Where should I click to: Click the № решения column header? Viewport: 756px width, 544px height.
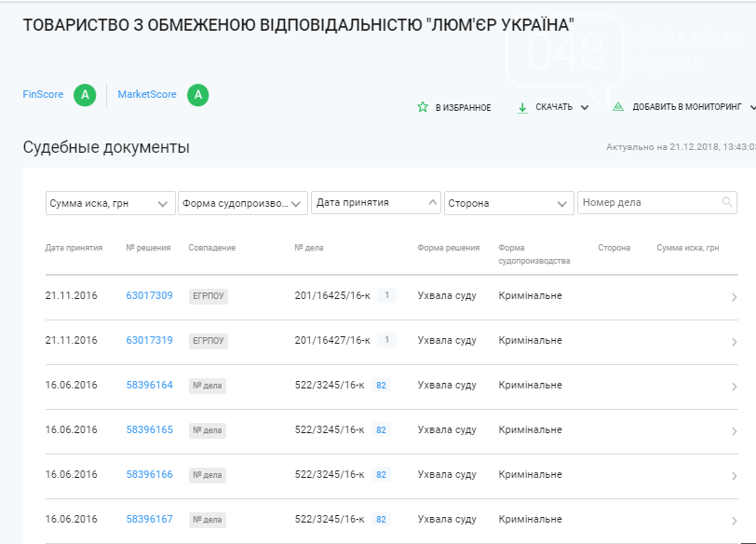point(149,248)
